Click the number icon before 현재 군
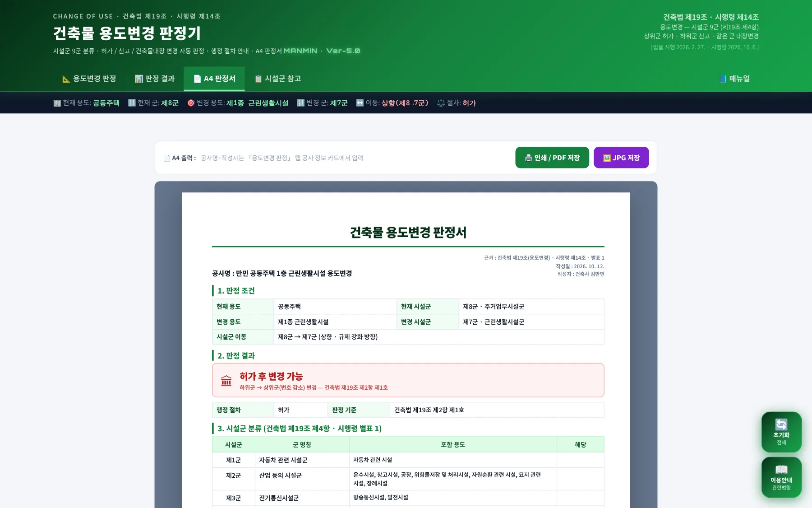This screenshot has width=812, height=508. 132,103
